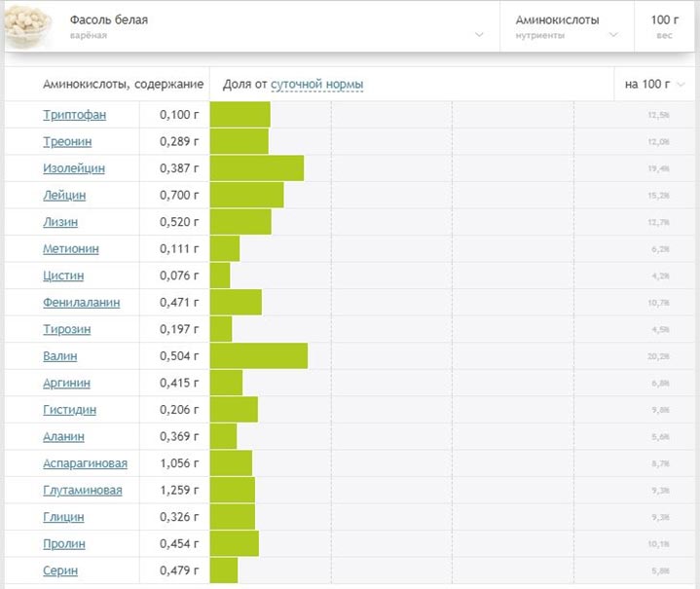The image size is (700, 589).
Task: Click the percentage value in Валин row
Action: pos(658,356)
